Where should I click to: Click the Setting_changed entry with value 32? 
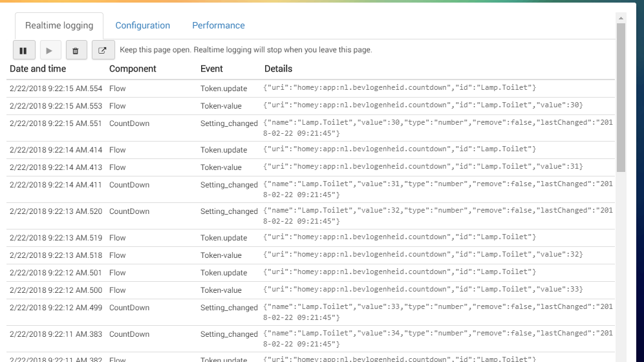point(310,215)
